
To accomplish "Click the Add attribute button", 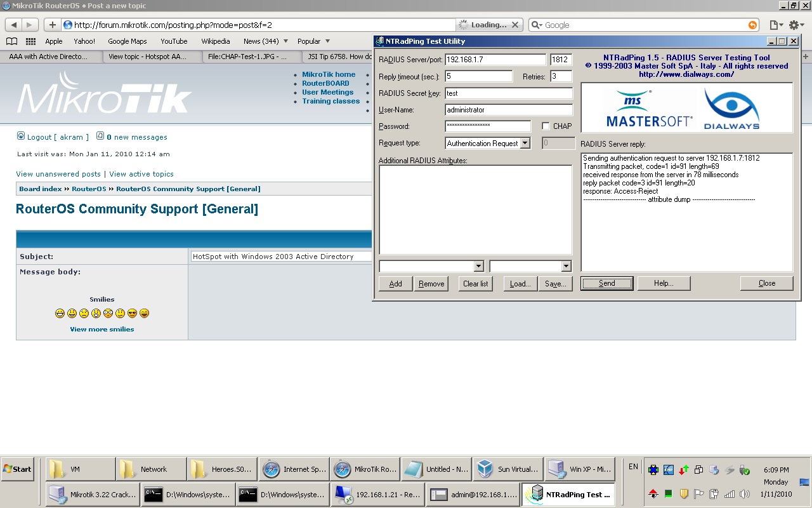I will (x=396, y=284).
